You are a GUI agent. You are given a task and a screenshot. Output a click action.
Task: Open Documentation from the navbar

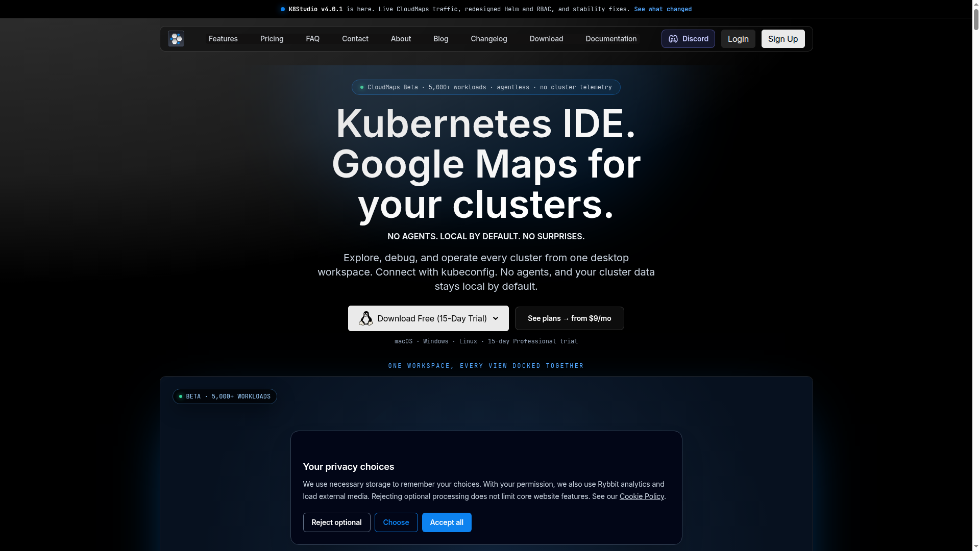pyautogui.click(x=611, y=39)
